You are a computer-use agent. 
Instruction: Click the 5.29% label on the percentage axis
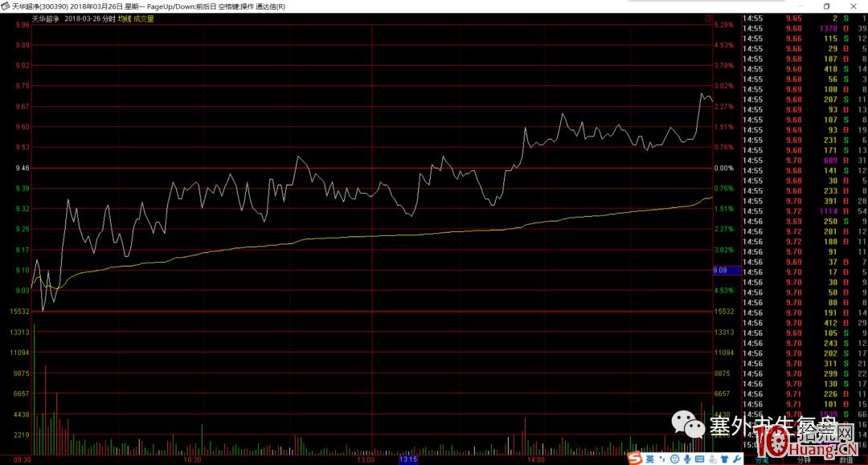pyautogui.click(x=724, y=25)
